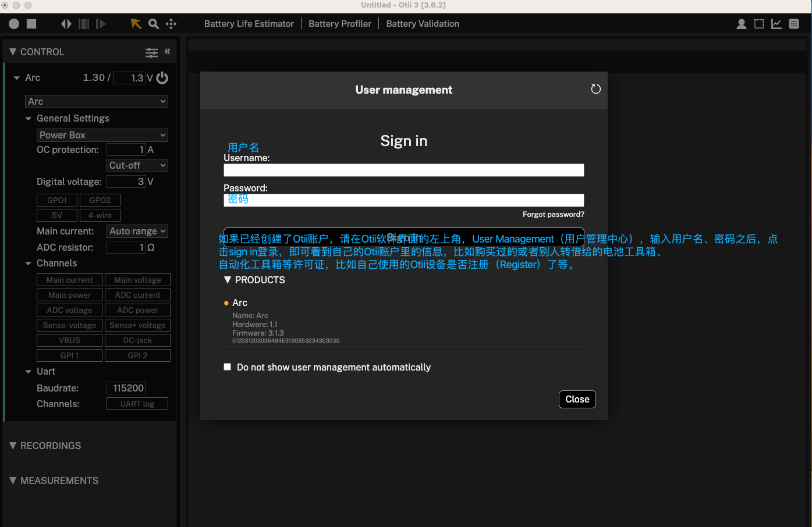
Task: Click the stop square icon
Action: (x=31, y=24)
